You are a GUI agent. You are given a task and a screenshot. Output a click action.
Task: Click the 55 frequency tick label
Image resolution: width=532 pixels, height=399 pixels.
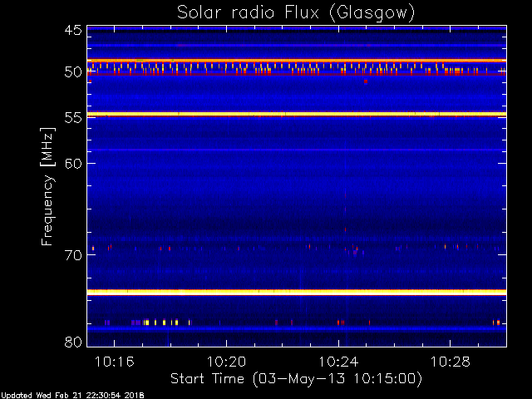pos(72,118)
